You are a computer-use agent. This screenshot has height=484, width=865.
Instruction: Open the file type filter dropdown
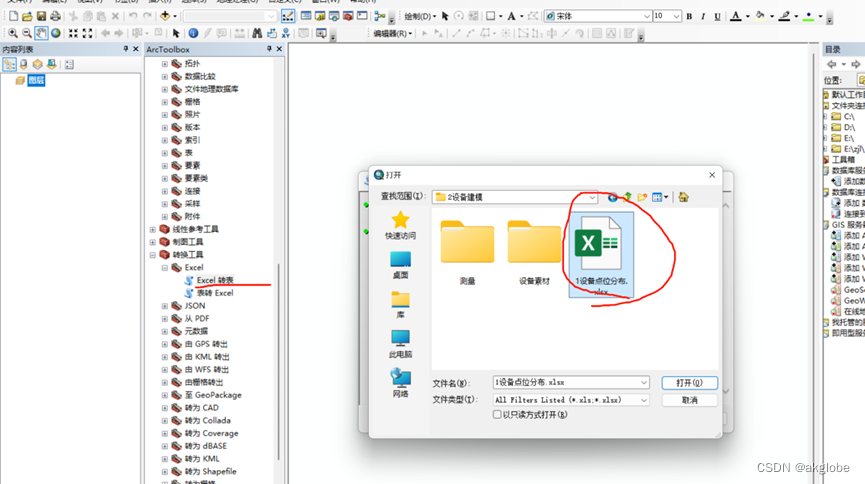pos(644,400)
